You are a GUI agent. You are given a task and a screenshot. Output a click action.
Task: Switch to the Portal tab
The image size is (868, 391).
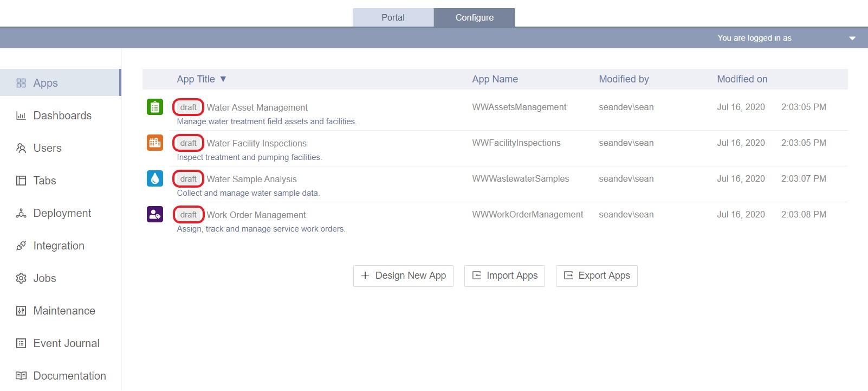(393, 17)
